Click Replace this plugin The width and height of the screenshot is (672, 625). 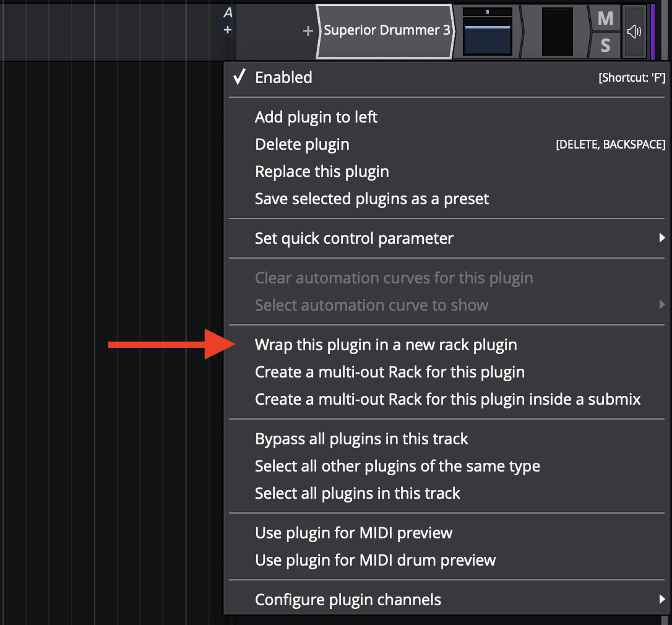(322, 171)
